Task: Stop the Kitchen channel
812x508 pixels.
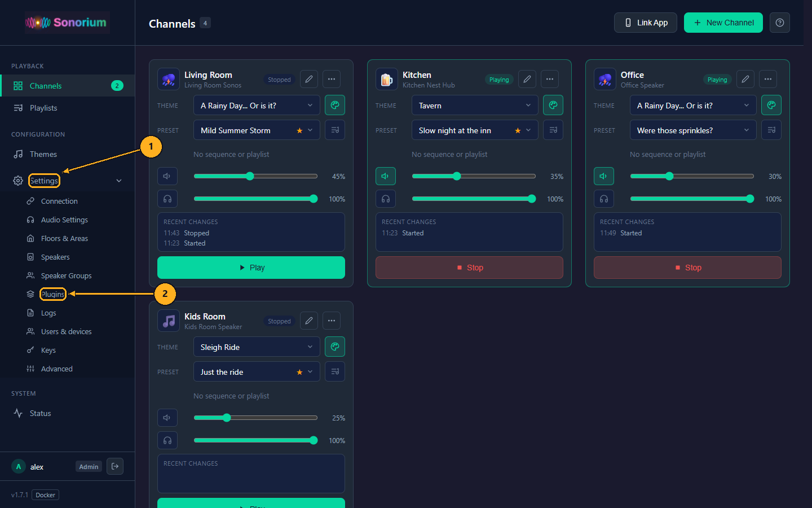Action: coord(469,268)
